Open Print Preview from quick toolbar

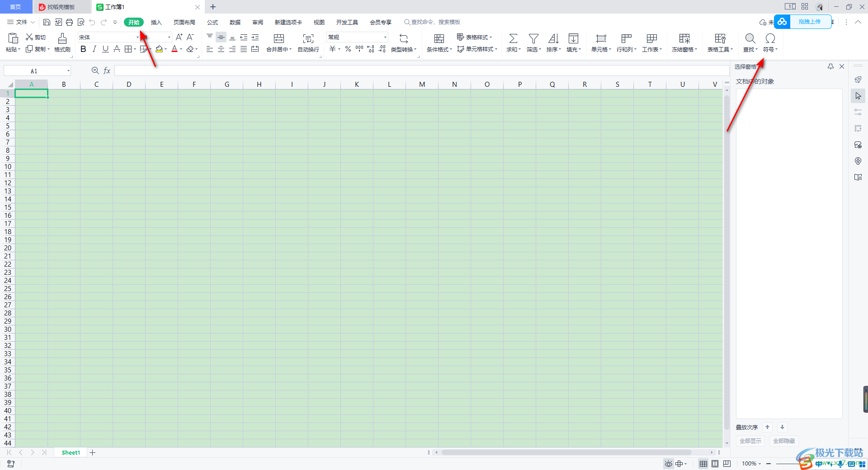81,22
